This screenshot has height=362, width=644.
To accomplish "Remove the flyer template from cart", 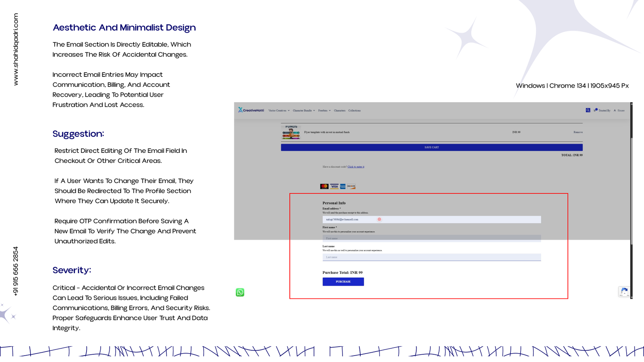I will coord(578,132).
